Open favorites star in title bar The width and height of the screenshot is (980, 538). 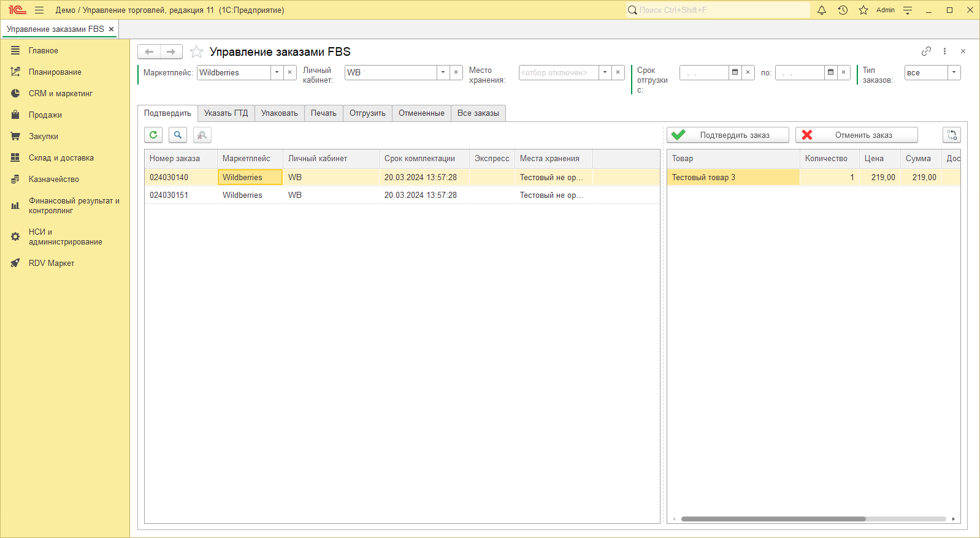(x=863, y=10)
